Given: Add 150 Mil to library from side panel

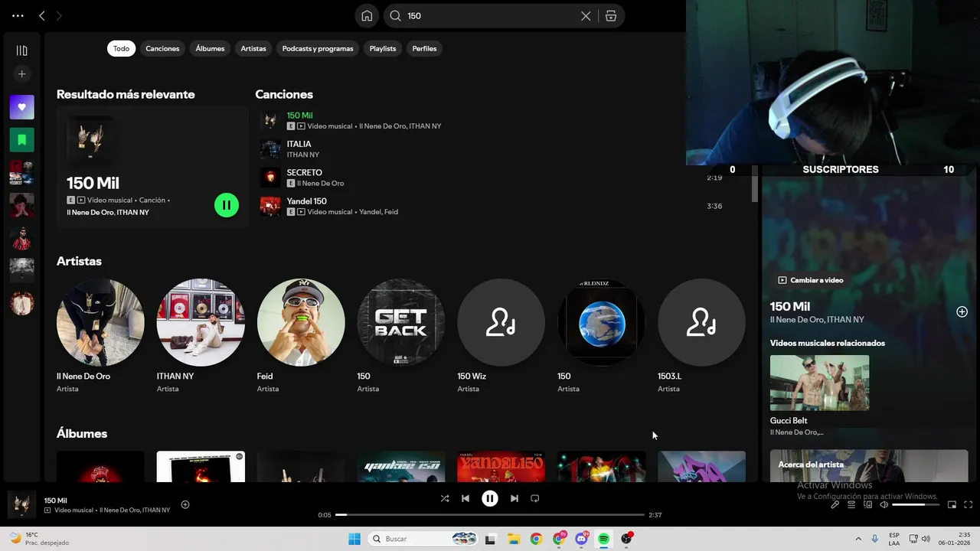Looking at the screenshot, I should point(962,311).
